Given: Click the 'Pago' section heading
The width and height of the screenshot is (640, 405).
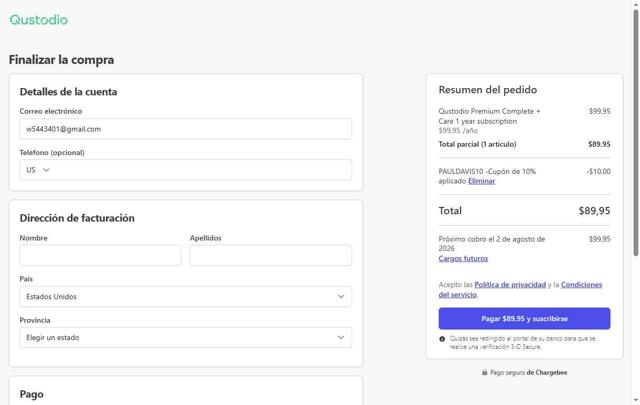Looking at the screenshot, I should point(31,394).
